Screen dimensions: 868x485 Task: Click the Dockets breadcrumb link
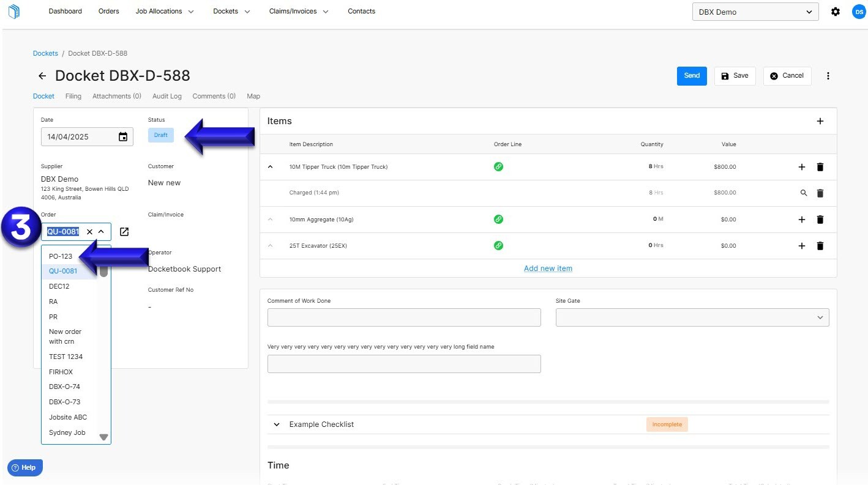(x=45, y=53)
